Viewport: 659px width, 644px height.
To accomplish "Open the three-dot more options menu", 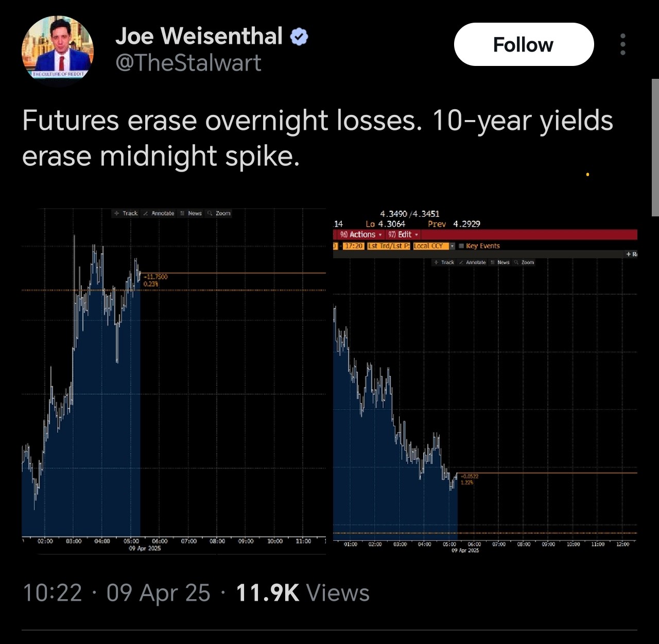I will tap(623, 44).
